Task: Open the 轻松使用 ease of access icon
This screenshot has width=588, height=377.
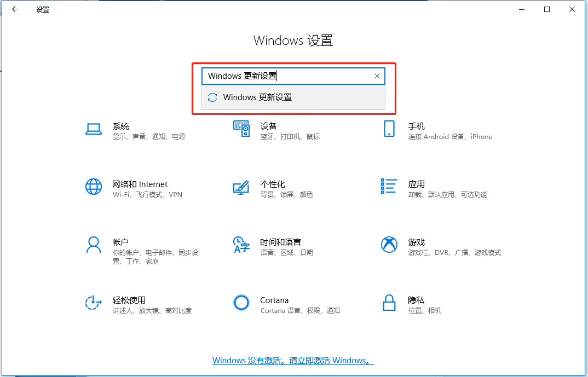Action: pyautogui.click(x=93, y=303)
